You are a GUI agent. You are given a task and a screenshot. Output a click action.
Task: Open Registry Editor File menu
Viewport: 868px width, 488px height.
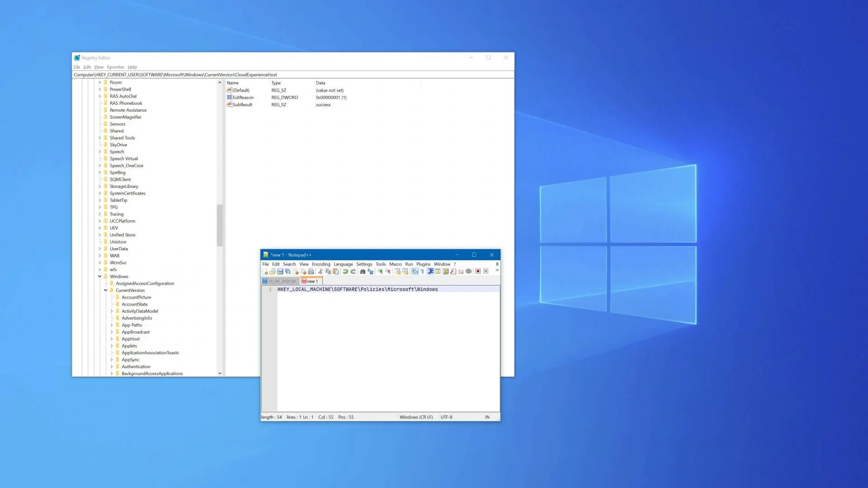pos(77,67)
